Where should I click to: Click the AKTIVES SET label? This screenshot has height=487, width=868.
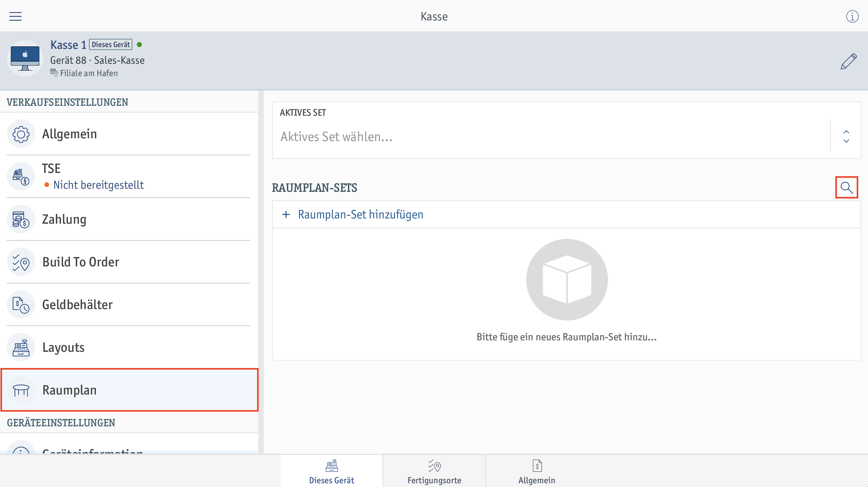pos(302,113)
